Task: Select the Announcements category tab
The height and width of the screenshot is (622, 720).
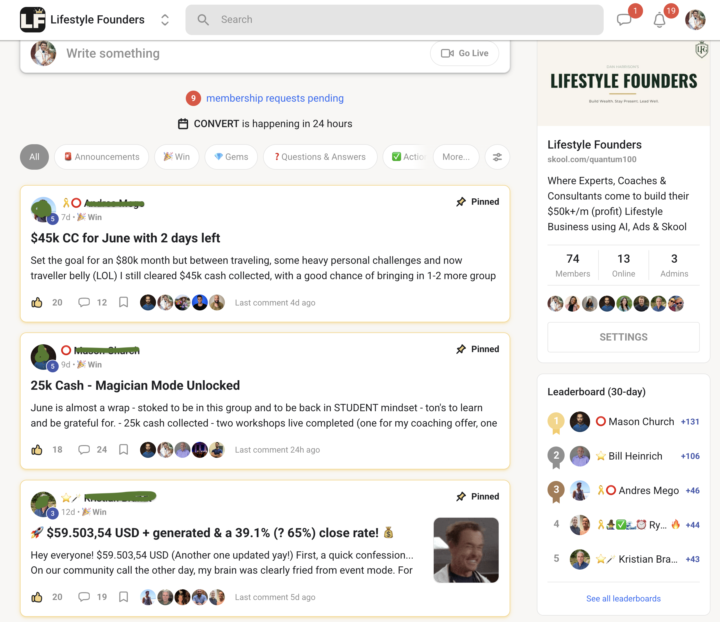Action: 101,157
